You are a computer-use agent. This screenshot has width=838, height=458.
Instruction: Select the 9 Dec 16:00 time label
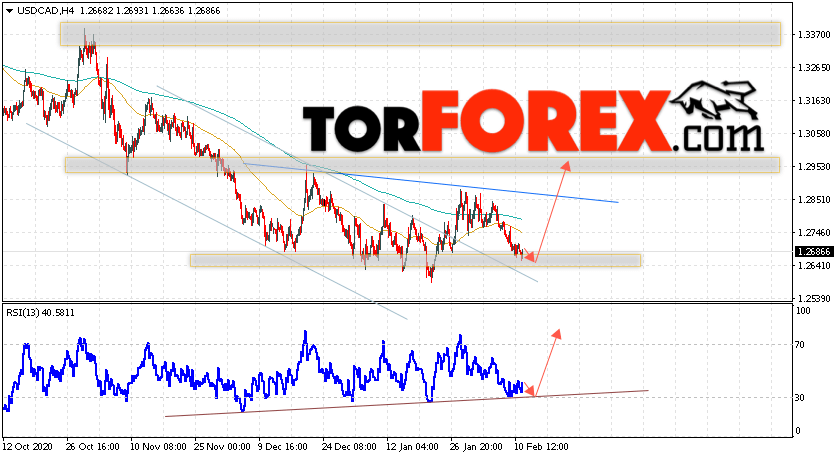tap(283, 446)
